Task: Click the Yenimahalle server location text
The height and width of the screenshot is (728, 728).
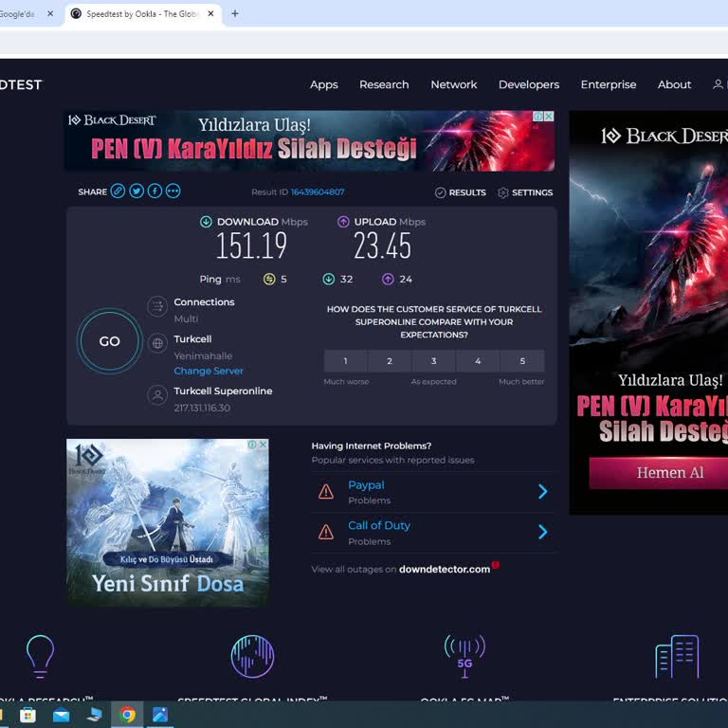Action: tap(203, 355)
